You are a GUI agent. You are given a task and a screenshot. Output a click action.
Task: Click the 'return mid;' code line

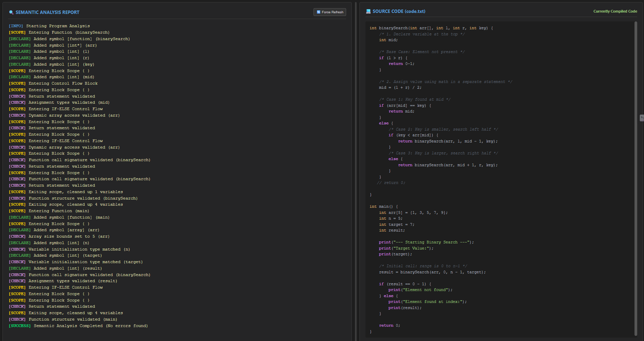tap(401, 111)
